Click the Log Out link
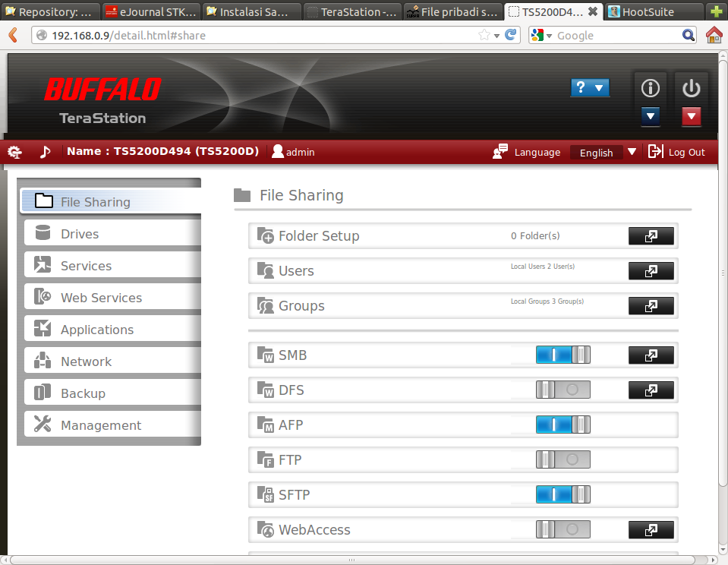The height and width of the screenshot is (565, 728). coord(677,152)
